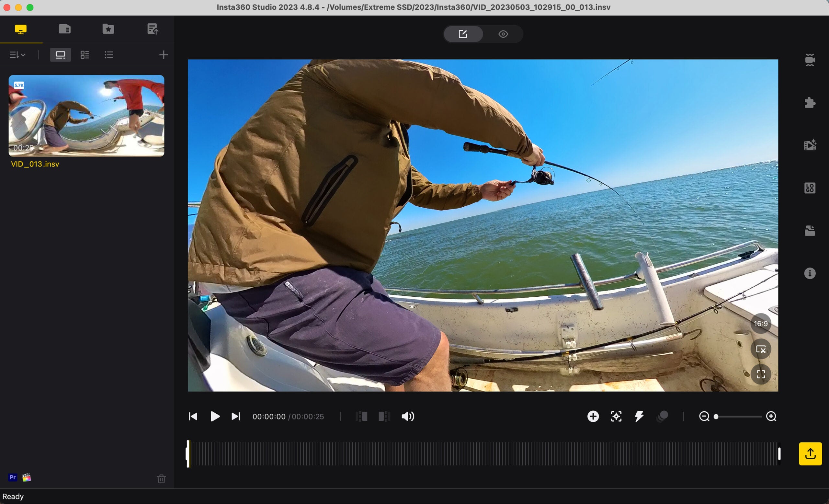This screenshot has width=829, height=504.
Task: Toggle fullscreen preview mode
Action: [761, 374]
